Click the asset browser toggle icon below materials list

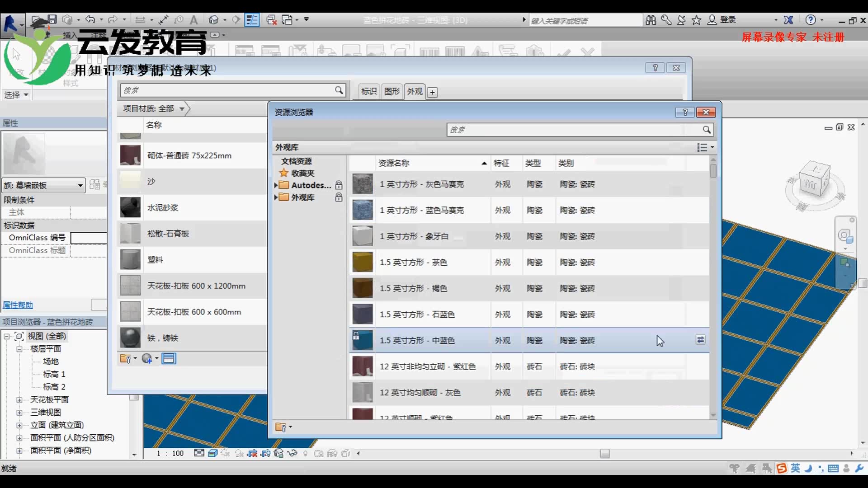click(x=169, y=359)
